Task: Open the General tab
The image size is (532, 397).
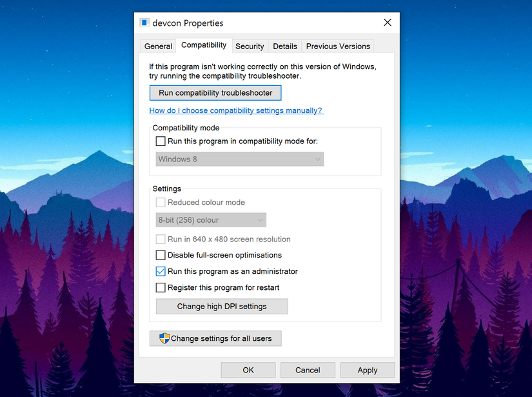Action: (x=158, y=46)
